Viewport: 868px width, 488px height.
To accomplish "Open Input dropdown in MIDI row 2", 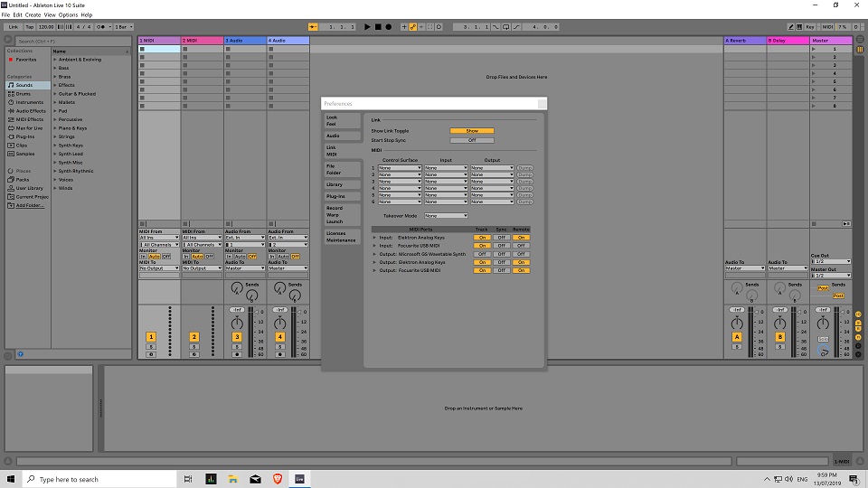I will pyautogui.click(x=446, y=174).
